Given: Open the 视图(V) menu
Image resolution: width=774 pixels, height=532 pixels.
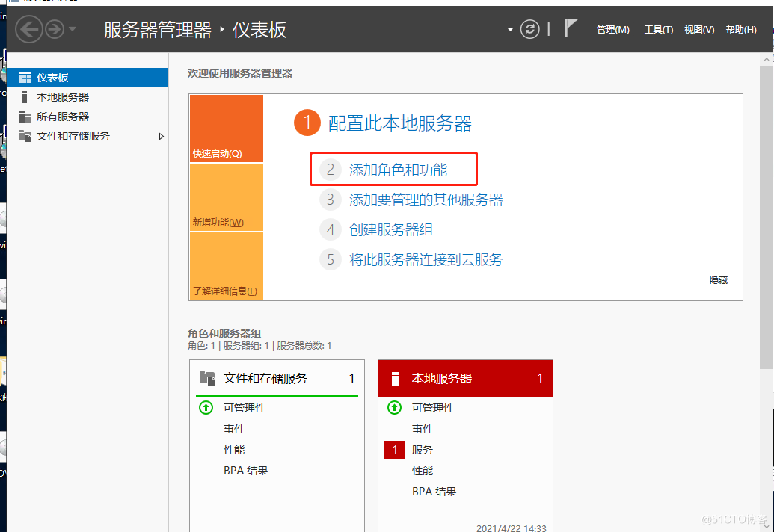Looking at the screenshot, I should (x=699, y=30).
